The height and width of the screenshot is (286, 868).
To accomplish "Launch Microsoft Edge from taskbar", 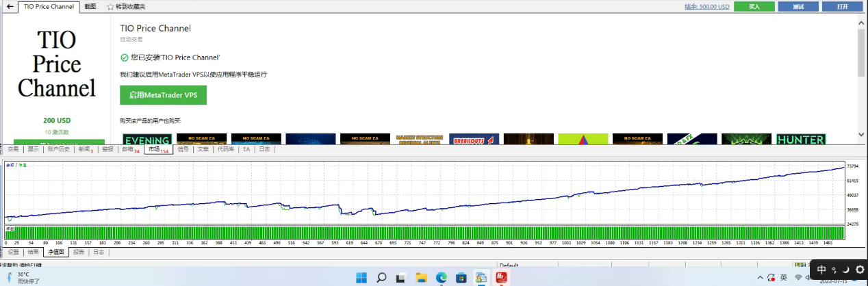I will point(442,278).
